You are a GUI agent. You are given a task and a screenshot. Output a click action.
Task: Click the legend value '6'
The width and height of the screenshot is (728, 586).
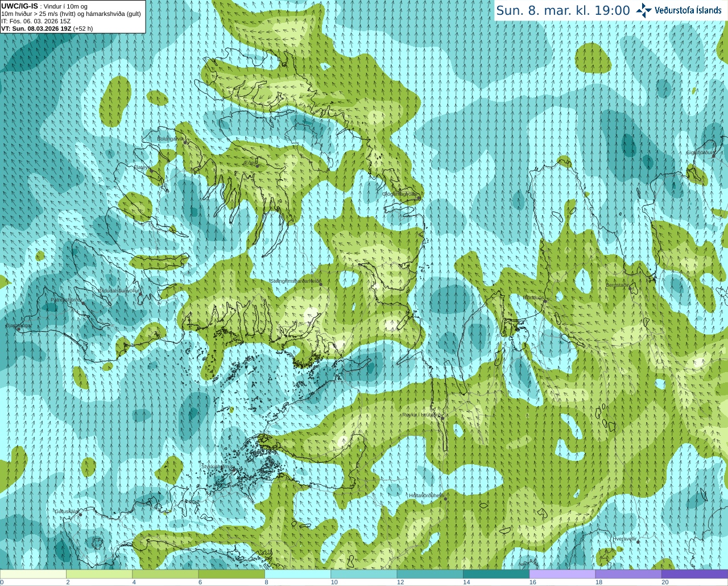pyautogui.click(x=200, y=582)
